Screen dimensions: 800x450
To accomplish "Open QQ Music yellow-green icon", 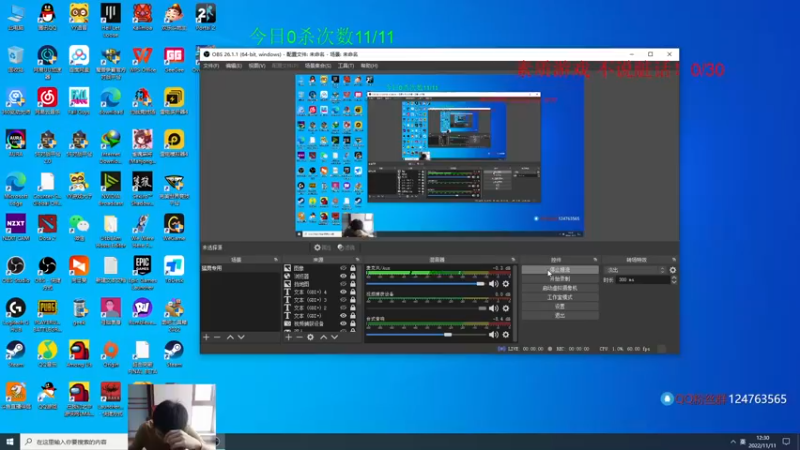I will coord(47,354).
